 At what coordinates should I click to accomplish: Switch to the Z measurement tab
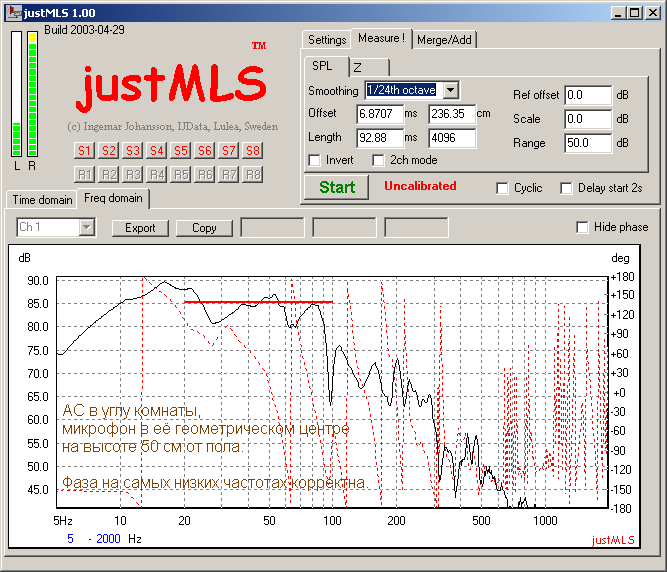[356, 67]
